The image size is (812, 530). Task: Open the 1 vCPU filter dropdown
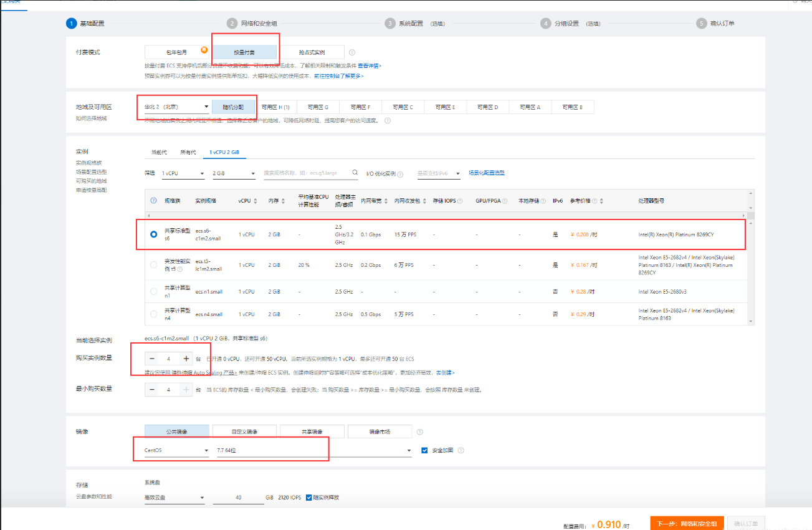coord(183,173)
